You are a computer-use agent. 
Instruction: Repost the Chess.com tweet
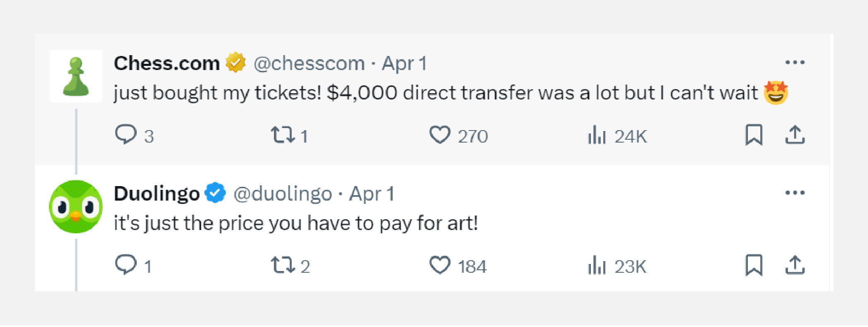point(283,135)
